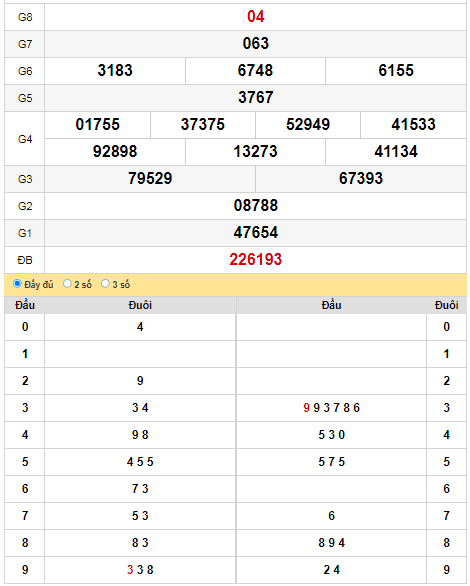Click G3 number 67393
This screenshot has width=470, height=586.
pos(361,178)
